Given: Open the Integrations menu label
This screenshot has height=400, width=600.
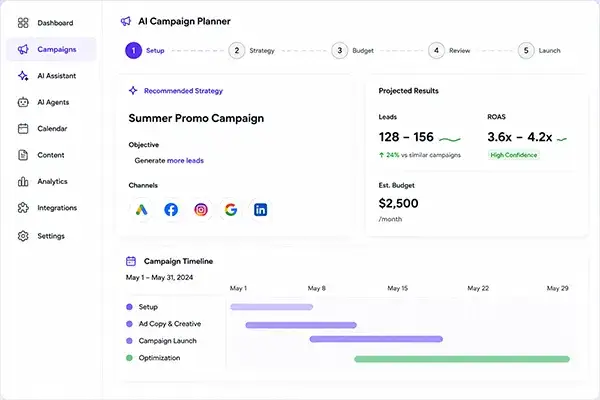Looking at the screenshot, I should [57, 208].
